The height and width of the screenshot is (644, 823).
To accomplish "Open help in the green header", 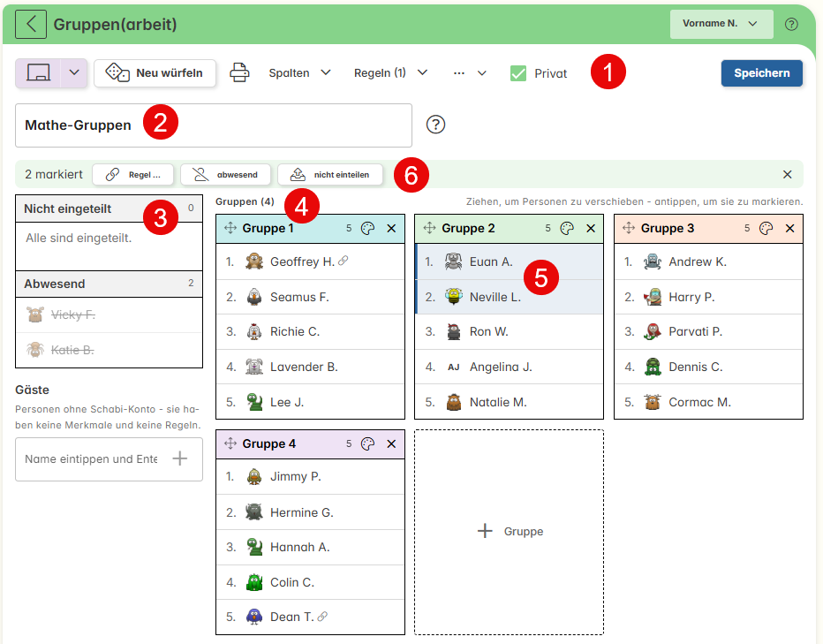I will point(791,24).
